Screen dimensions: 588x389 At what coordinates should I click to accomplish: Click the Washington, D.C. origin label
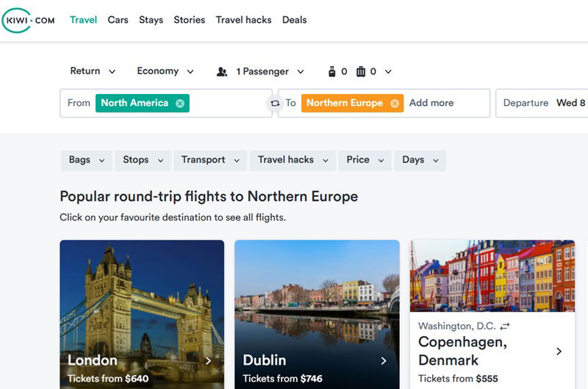coord(456,326)
